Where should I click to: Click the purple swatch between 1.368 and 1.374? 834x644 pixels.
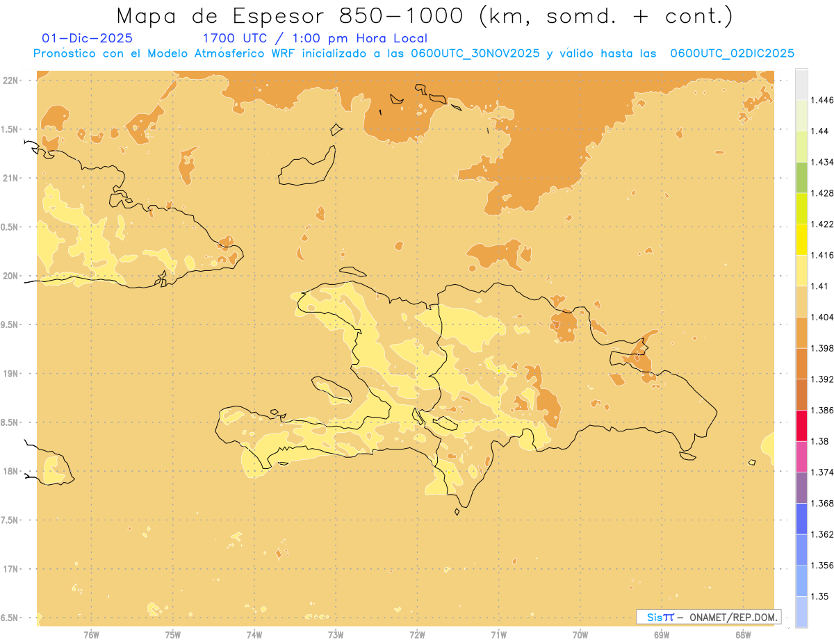click(x=801, y=488)
